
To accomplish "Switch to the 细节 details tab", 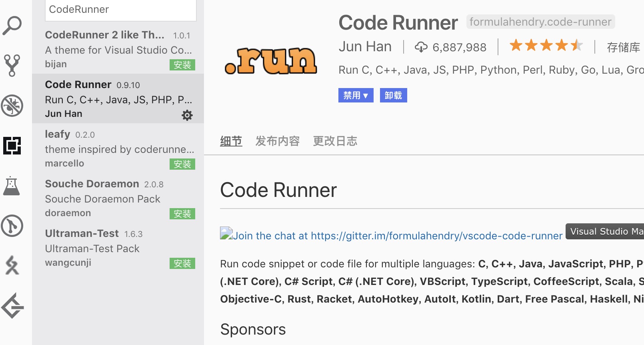I will click(231, 141).
